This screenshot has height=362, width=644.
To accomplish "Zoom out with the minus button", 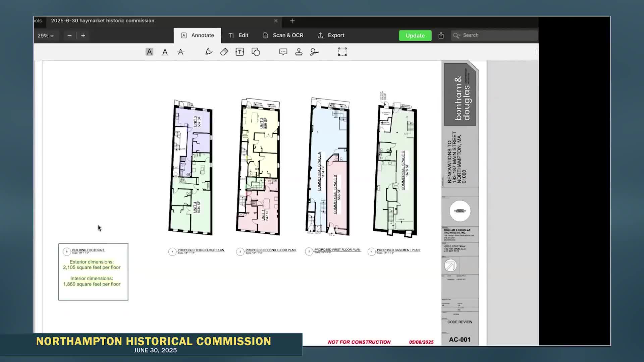I will coord(69,35).
